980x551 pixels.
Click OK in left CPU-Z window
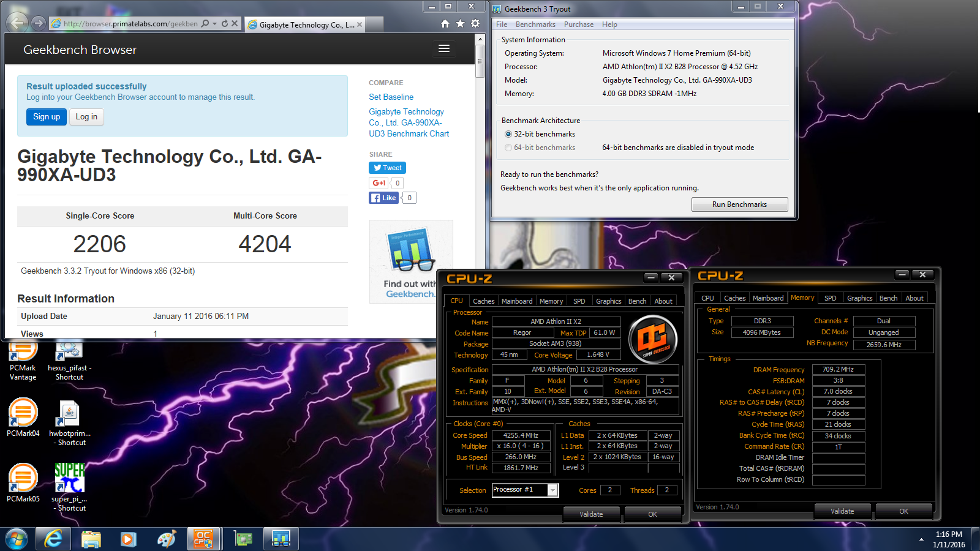pos(652,514)
